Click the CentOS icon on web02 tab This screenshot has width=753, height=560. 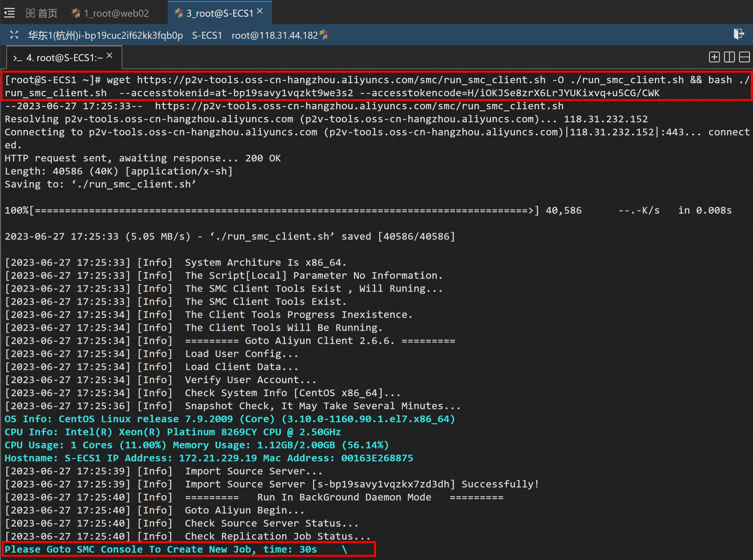click(x=76, y=13)
